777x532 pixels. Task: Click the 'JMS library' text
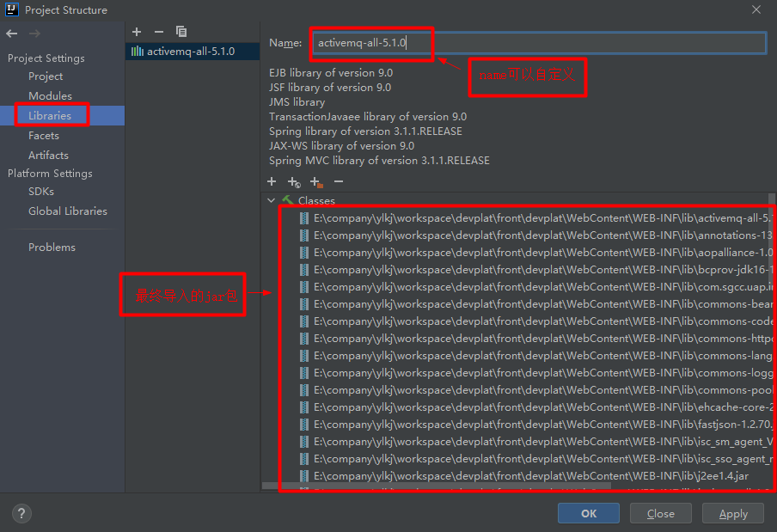tap(297, 102)
